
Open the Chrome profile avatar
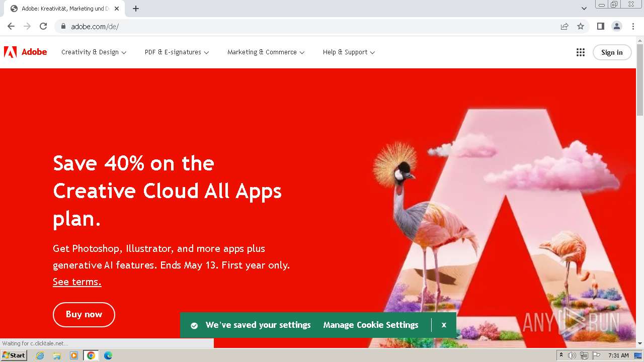coord(617,26)
